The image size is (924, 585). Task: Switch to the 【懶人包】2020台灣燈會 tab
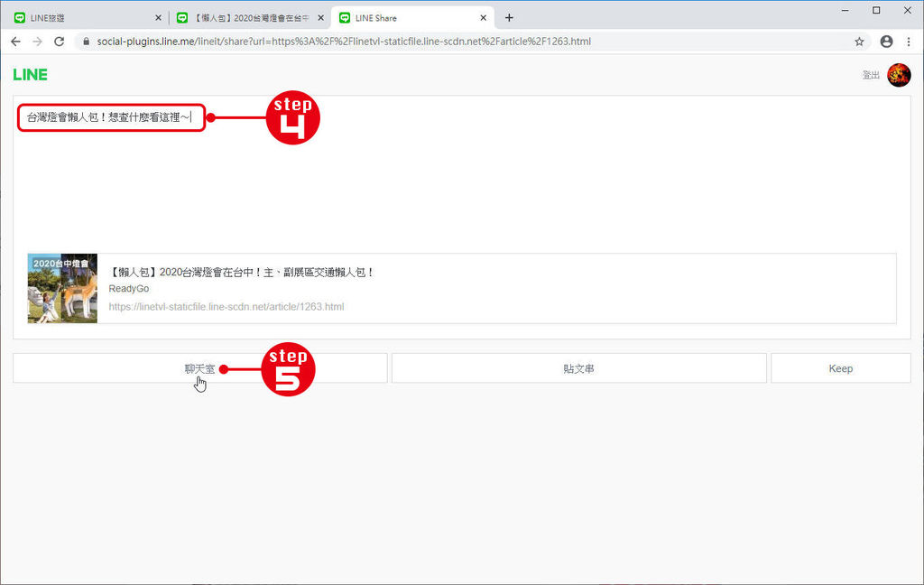(251, 18)
